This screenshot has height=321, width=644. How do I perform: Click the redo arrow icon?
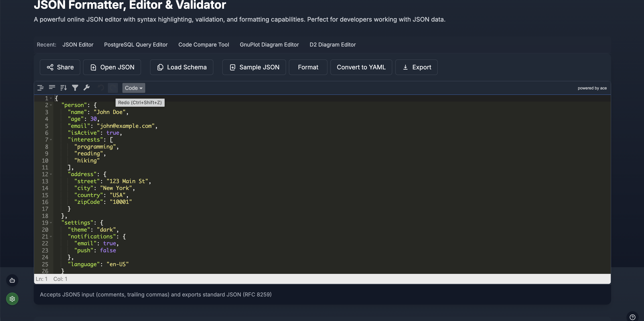coord(113,88)
